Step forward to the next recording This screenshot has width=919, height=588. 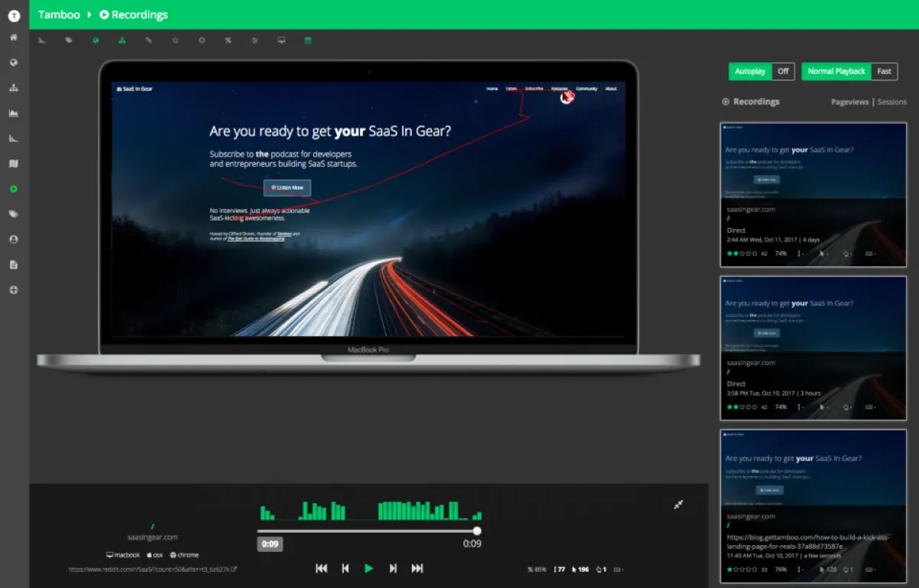393,568
